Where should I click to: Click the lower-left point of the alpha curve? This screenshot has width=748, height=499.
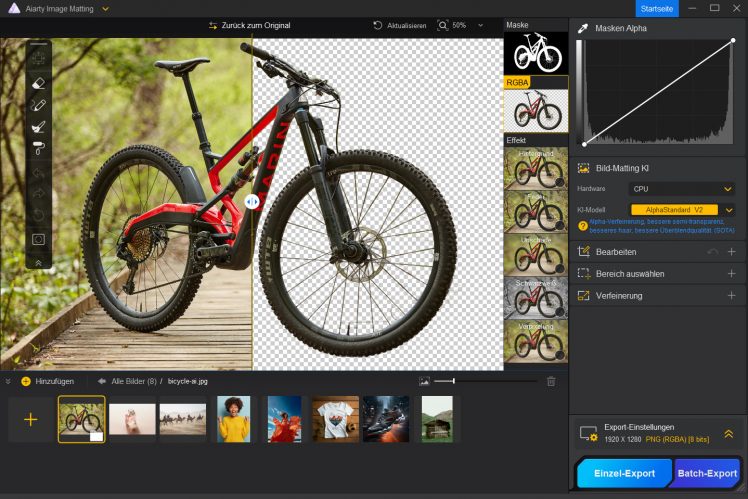tap(584, 144)
